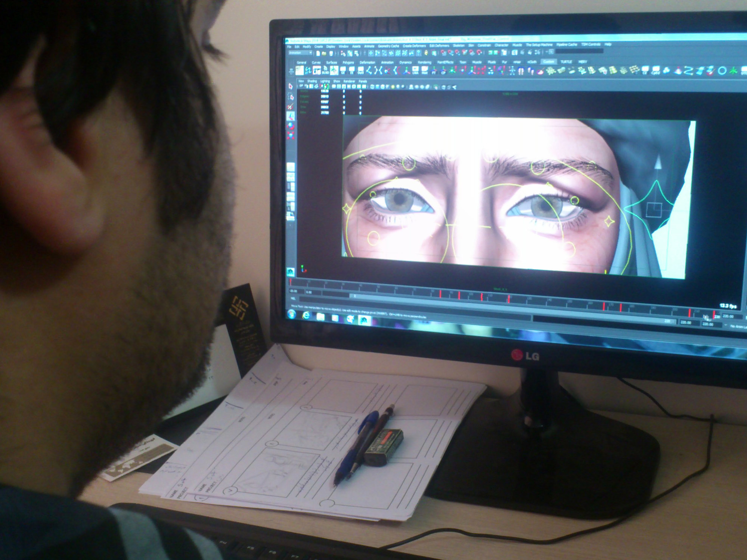747x560 pixels.
Task: Open the Animation menu set dropdown
Action: click(310, 53)
